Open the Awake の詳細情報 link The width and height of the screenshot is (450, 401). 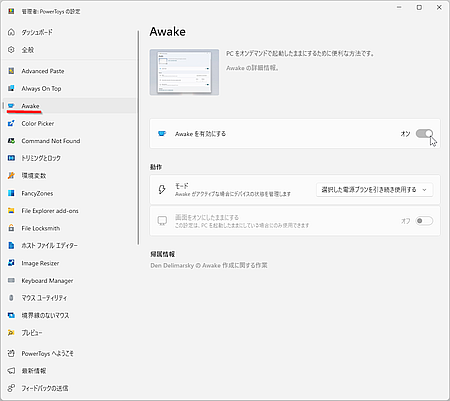point(253,68)
